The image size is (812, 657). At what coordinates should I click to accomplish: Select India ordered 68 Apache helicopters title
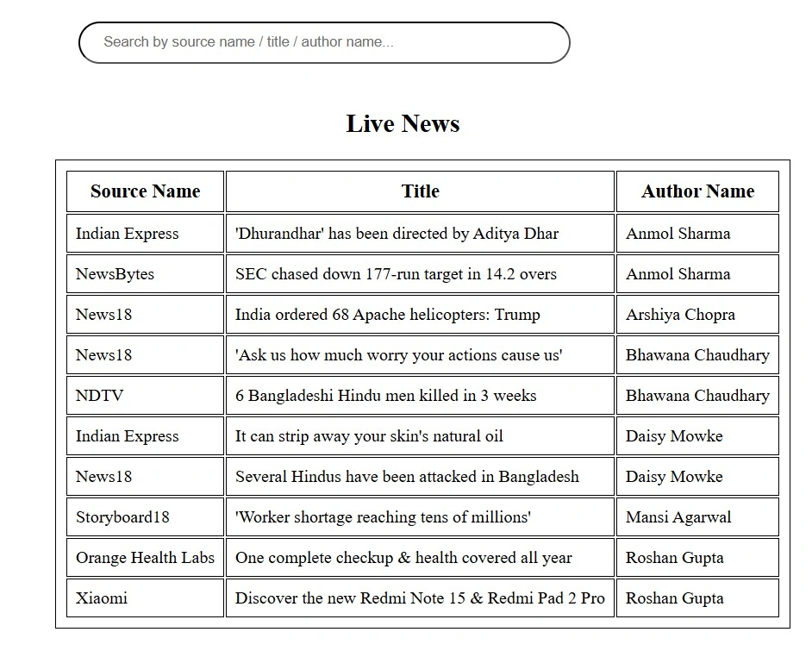coord(420,315)
